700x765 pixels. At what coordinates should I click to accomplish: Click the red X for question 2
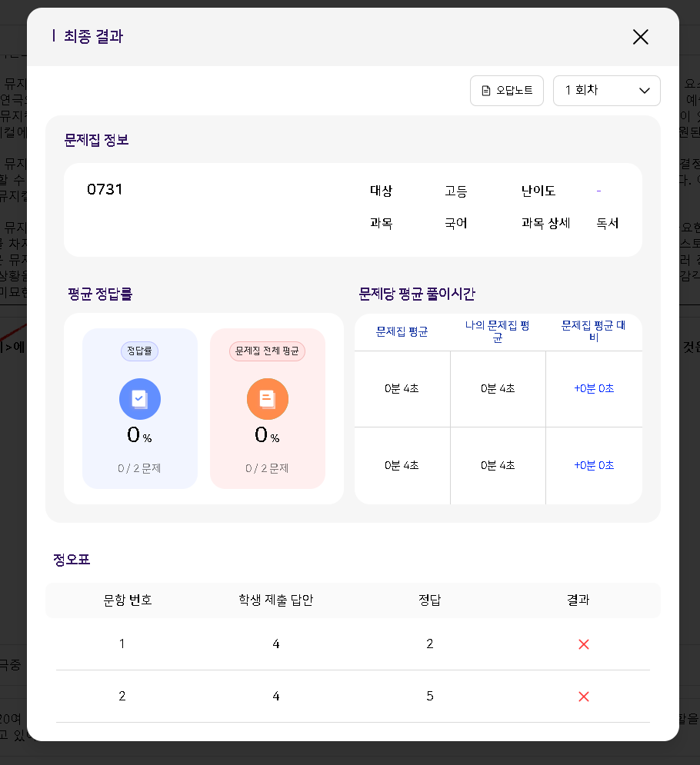coord(583,697)
